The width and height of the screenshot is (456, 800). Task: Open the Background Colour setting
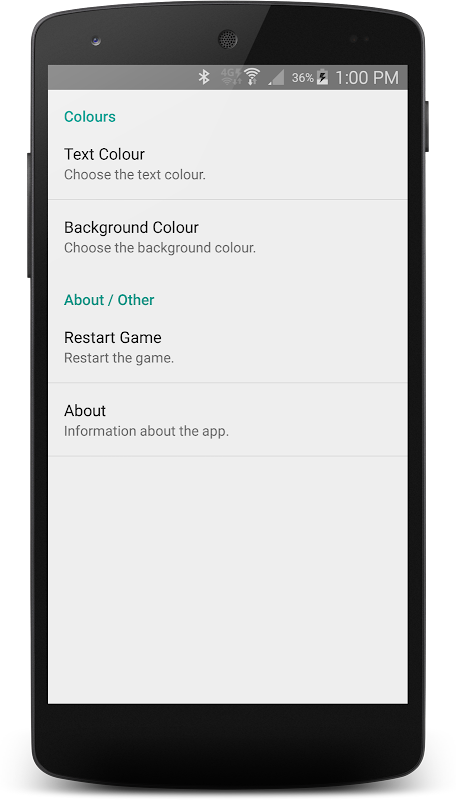pyautogui.click(x=227, y=237)
